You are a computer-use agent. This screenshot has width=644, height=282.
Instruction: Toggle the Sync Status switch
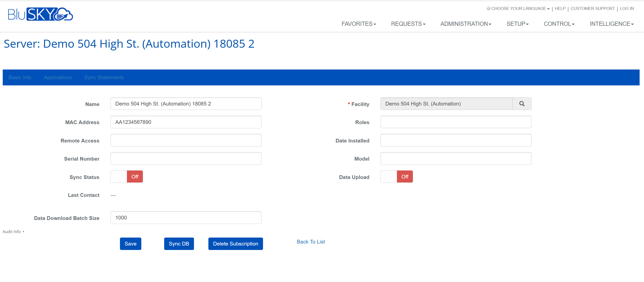[126, 176]
